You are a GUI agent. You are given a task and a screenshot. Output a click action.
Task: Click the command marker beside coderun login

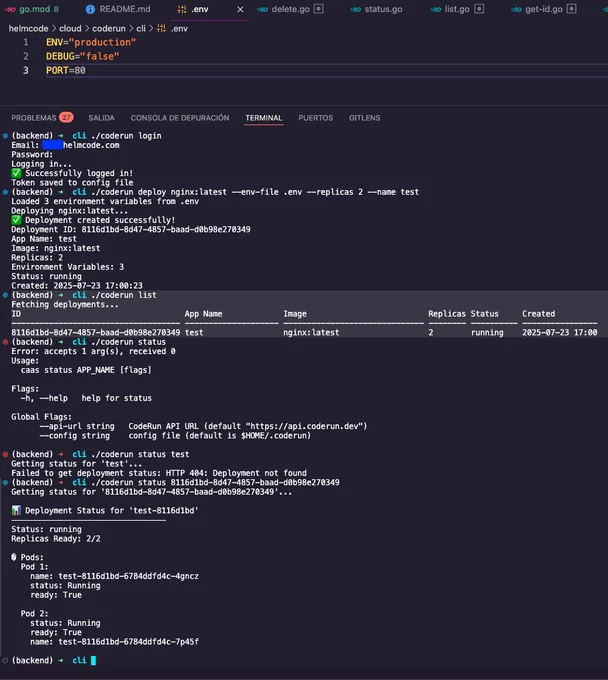5,136
